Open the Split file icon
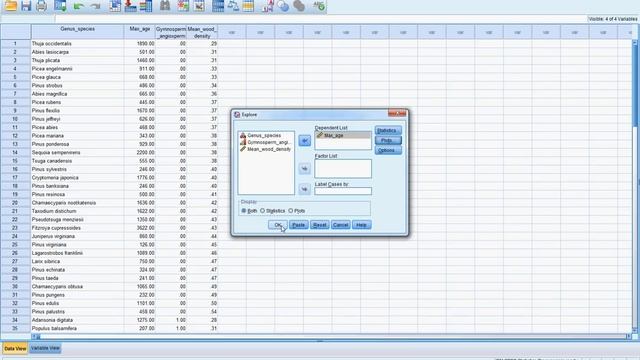The height and width of the screenshot is (360, 640). [x=218, y=6]
